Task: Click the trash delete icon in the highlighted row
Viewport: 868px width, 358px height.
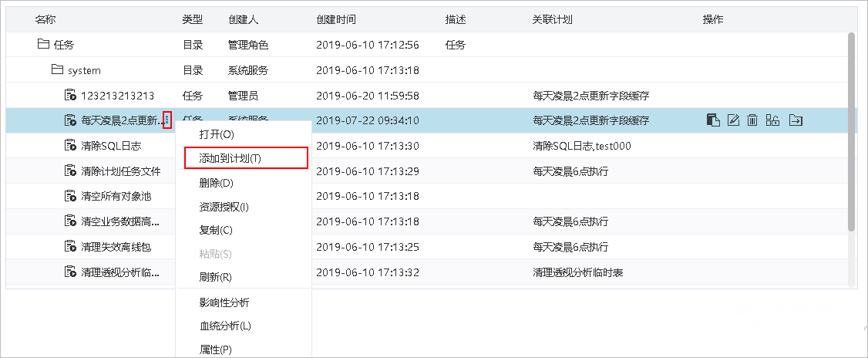Action: [x=752, y=120]
